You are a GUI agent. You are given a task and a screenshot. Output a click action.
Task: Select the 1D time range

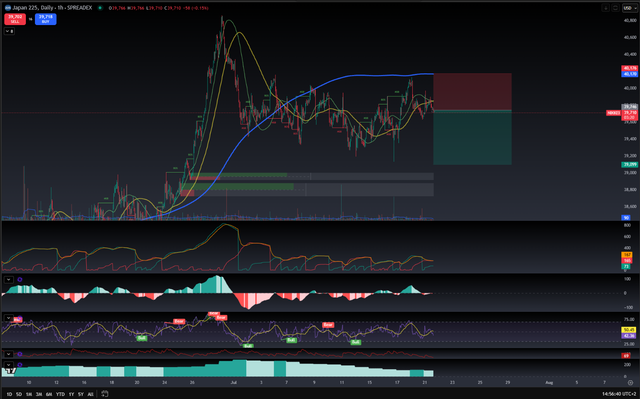click(9, 394)
